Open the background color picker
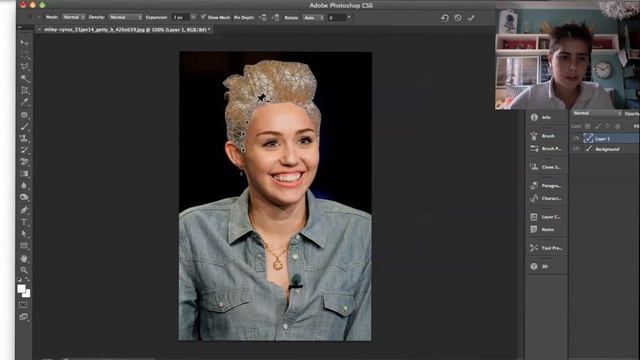640x360 pixels. (27, 293)
